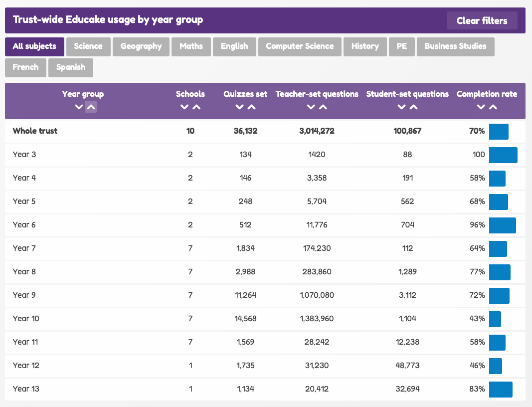
Task: Click Year 5 student-set value 562
Action: pyautogui.click(x=407, y=202)
